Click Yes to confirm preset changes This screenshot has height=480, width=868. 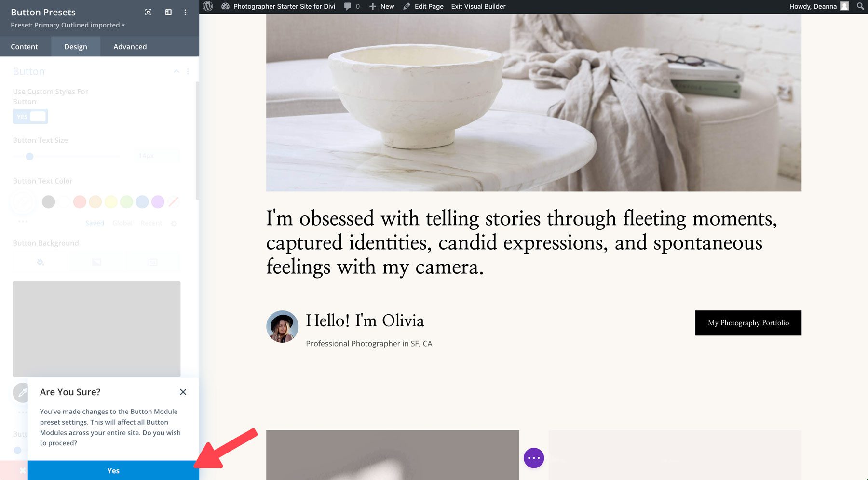point(113,470)
